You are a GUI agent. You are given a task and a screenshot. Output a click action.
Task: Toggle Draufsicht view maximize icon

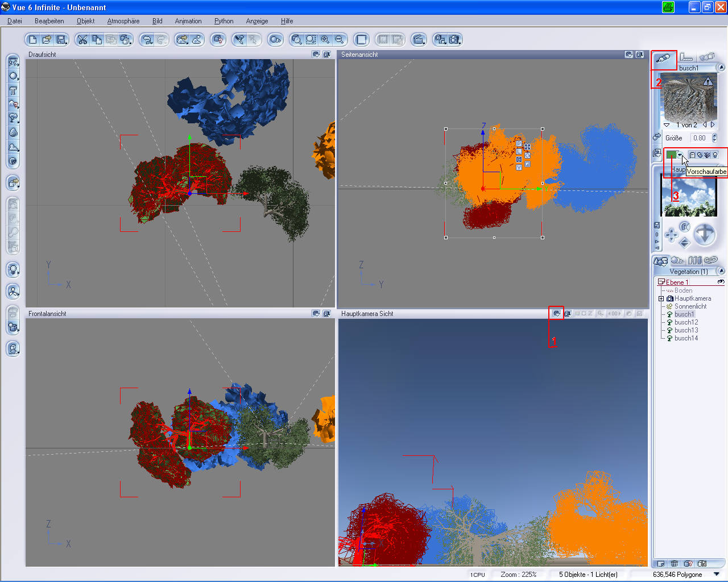327,55
